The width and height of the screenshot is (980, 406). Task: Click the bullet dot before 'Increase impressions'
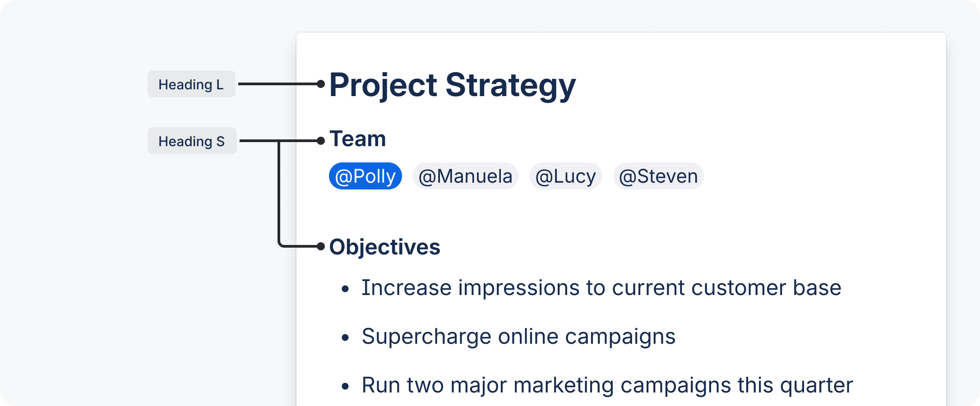[346, 289]
